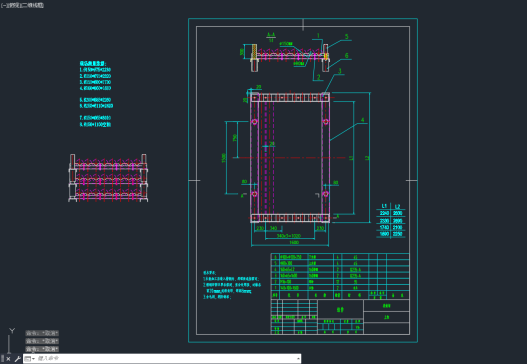Select leader number 2 below section view

[x=319, y=77]
